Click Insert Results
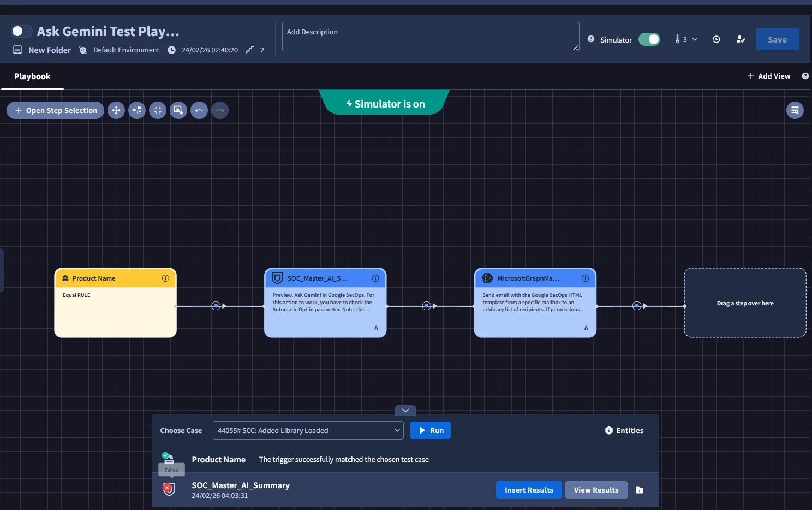The height and width of the screenshot is (510, 812). point(529,490)
